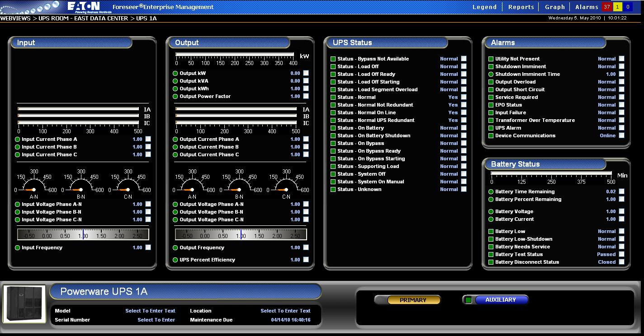Click Model Select To Enter Text
The height and width of the screenshot is (336, 644).
tap(150, 311)
